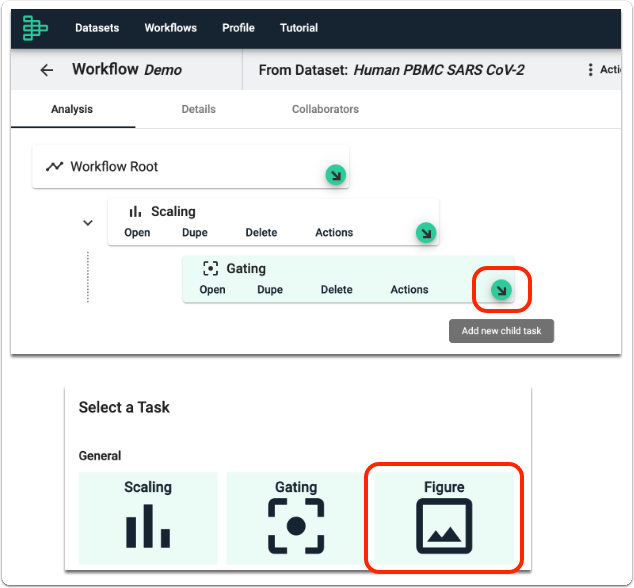Open Actions for Scaling task
Screen dimensions: 634x588
pos(334,233)
